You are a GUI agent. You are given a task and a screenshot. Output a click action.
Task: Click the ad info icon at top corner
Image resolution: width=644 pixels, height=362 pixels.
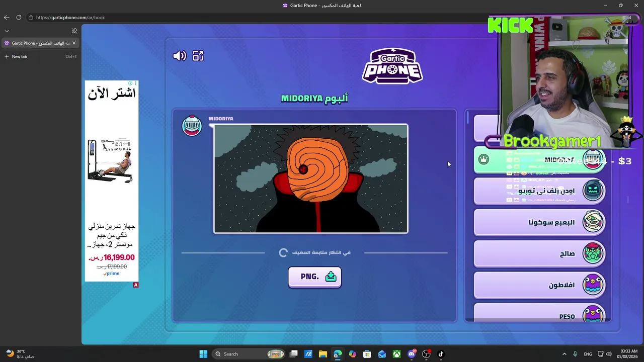pos(130,83)
